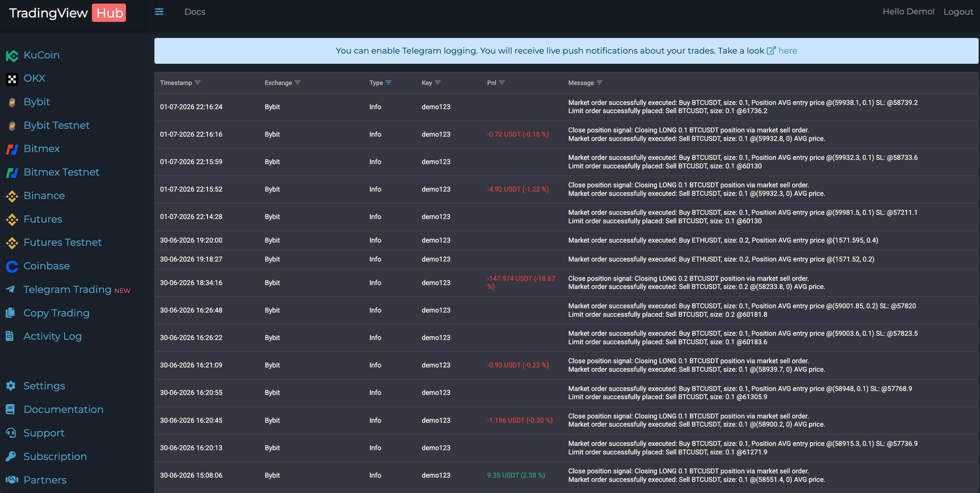Sort by the Pnl column header
The image size is (980, 493).
tap(492, 83)
